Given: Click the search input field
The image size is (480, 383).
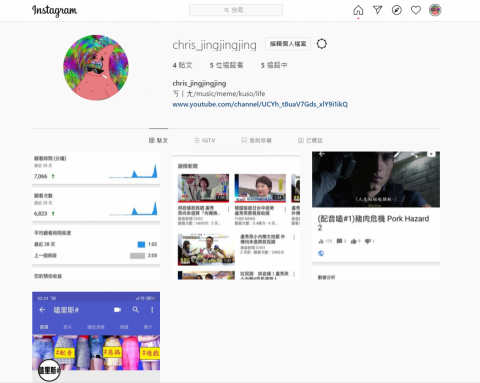Looking at the screenshot, I should pos(236,10).
